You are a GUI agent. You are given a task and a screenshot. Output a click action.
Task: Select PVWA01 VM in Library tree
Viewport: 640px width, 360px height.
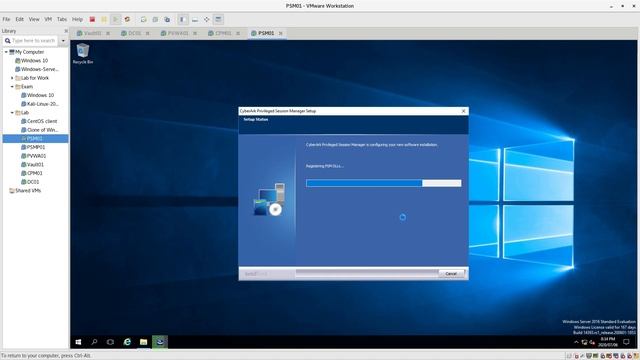[x=33, y=156]
